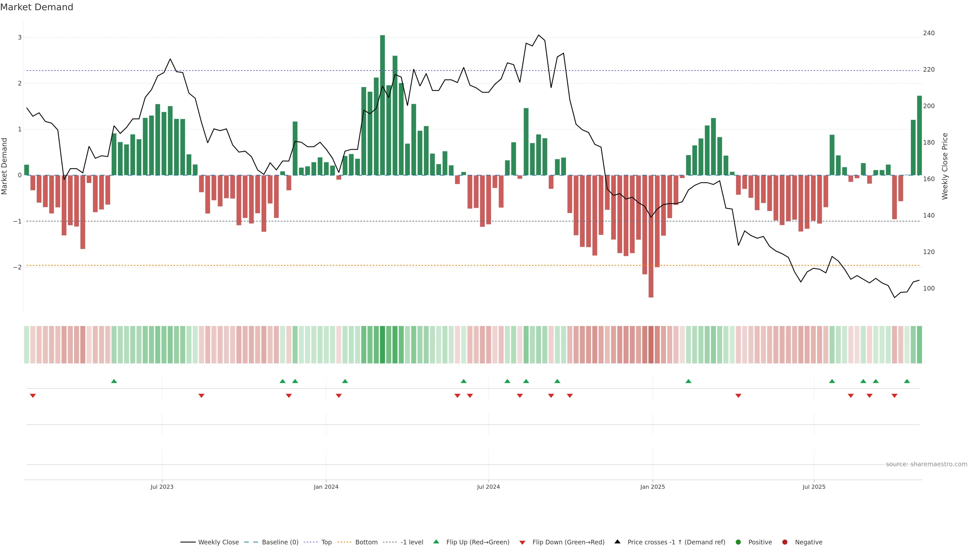Toggle the -1 level legend entry

(x=412, y=542)
